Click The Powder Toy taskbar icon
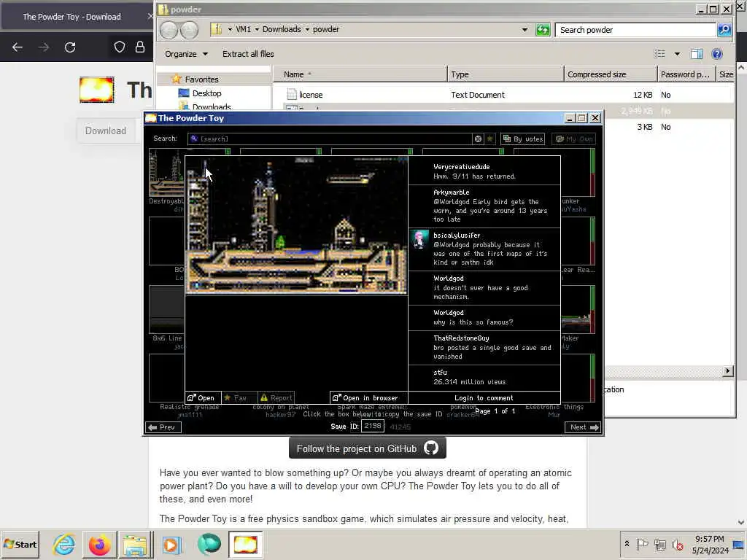The height and width of the screenshot is (560, 747). point(245,544)
